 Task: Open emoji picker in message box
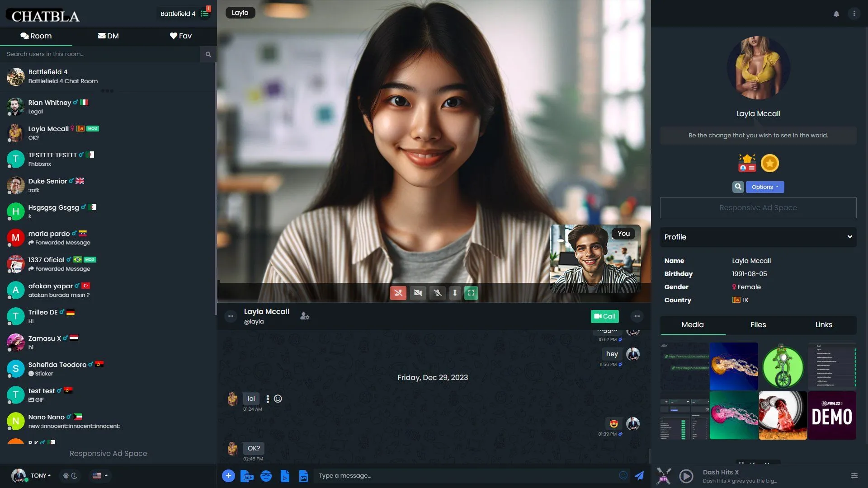point(623,475)
